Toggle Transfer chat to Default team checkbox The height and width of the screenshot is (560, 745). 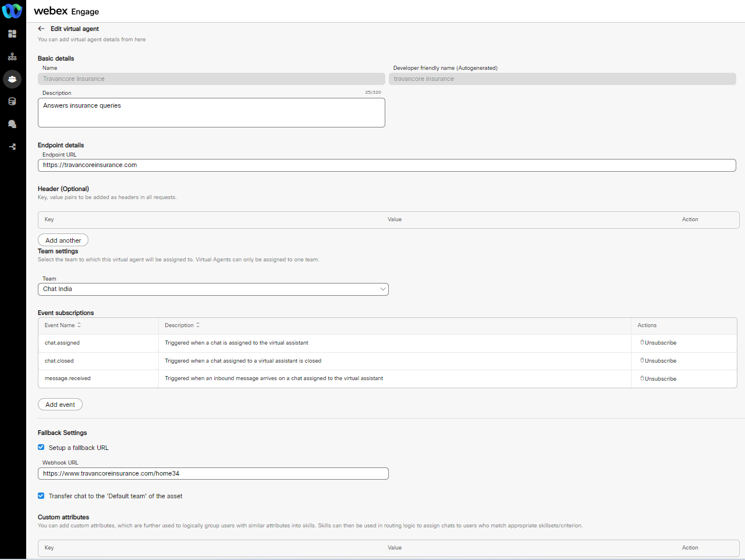pyautogui.click(x=41, y=496)
